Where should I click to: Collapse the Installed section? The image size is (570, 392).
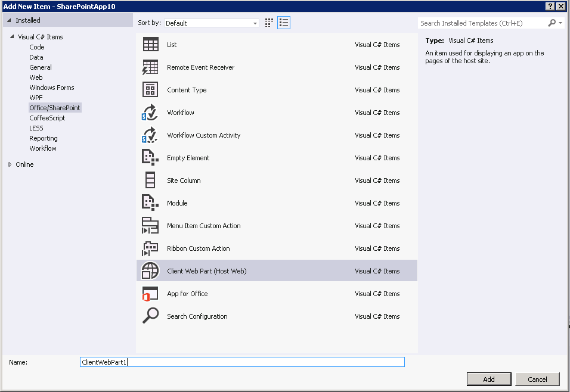pyautogui.click(x=9, y=20)
